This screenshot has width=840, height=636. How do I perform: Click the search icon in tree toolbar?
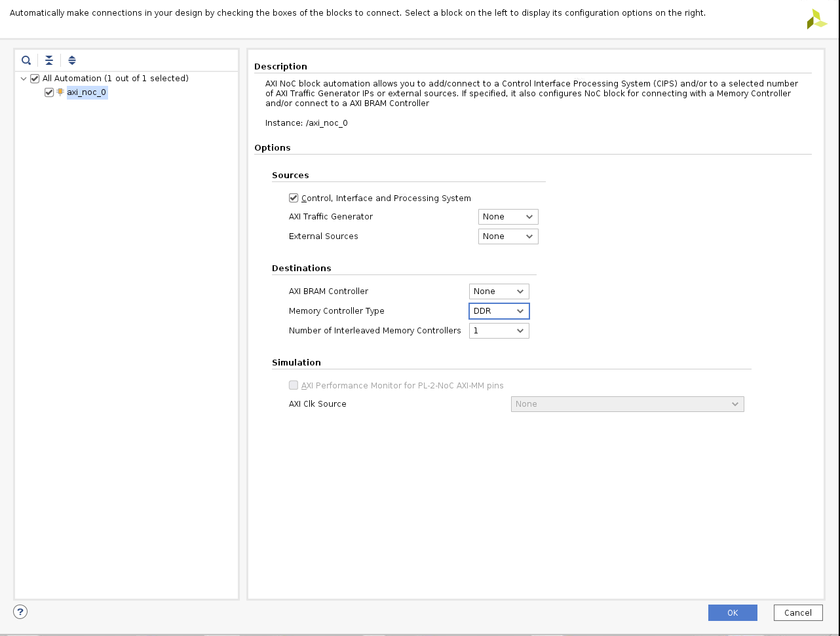26,60
